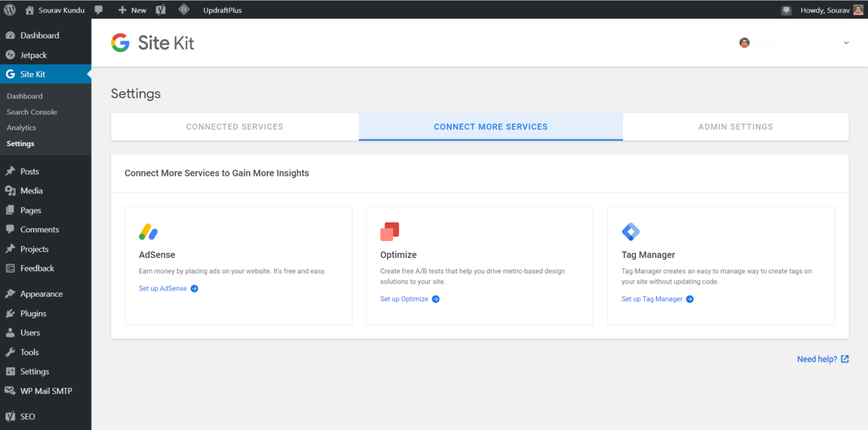Image resolution: width=868 pixels, height=430 pixels.
Task: Click the Comments bubble icon in sidebar
Action: 10,229
